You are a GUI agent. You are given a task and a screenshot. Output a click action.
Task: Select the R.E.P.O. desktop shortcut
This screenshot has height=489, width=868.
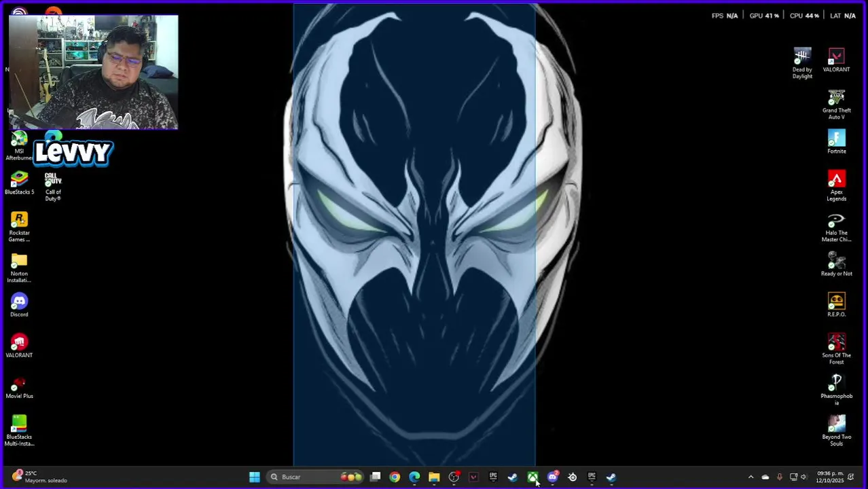[x=836, y=305]
